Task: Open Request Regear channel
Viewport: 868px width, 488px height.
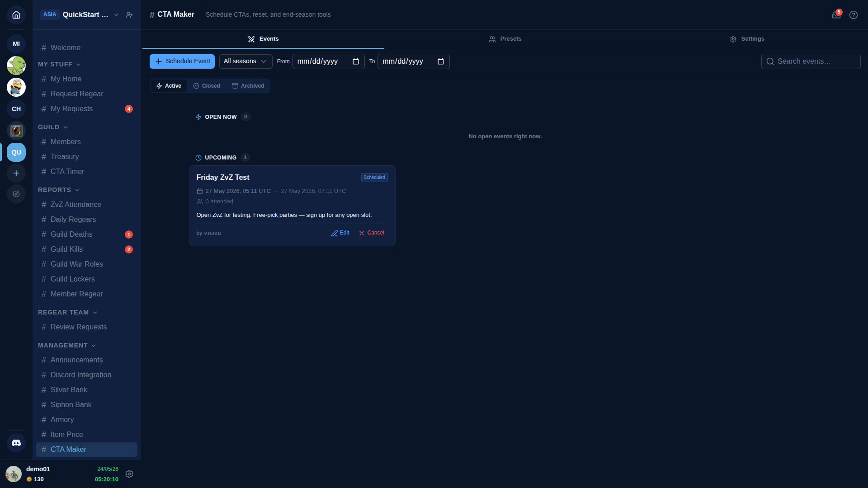Action: (87, 94)
